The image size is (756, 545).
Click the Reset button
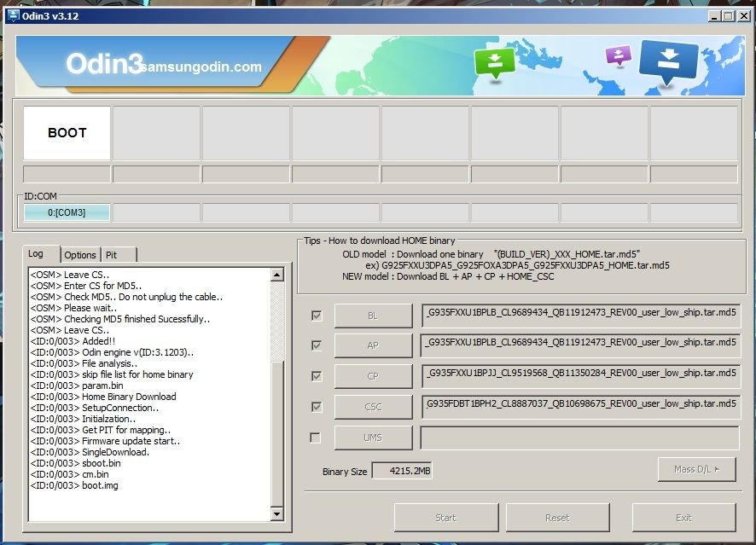click(558, 518)
